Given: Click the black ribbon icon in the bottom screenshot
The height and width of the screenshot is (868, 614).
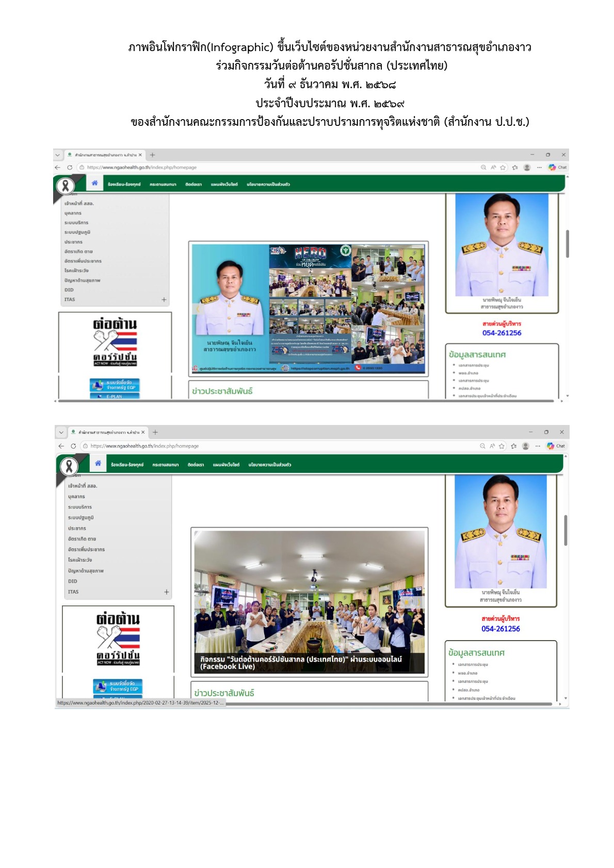Looking at the screenshot, I should 69,466.
